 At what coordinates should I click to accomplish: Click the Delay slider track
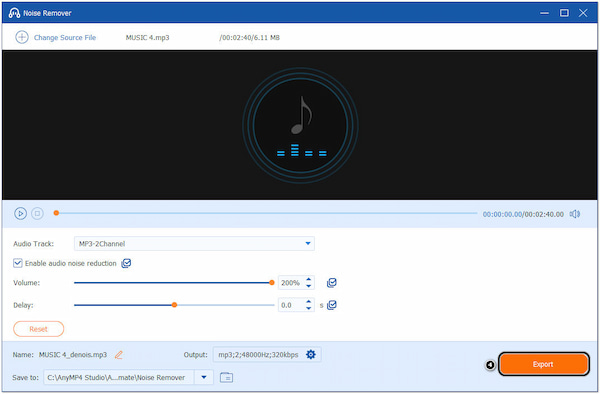click(174, 305)
